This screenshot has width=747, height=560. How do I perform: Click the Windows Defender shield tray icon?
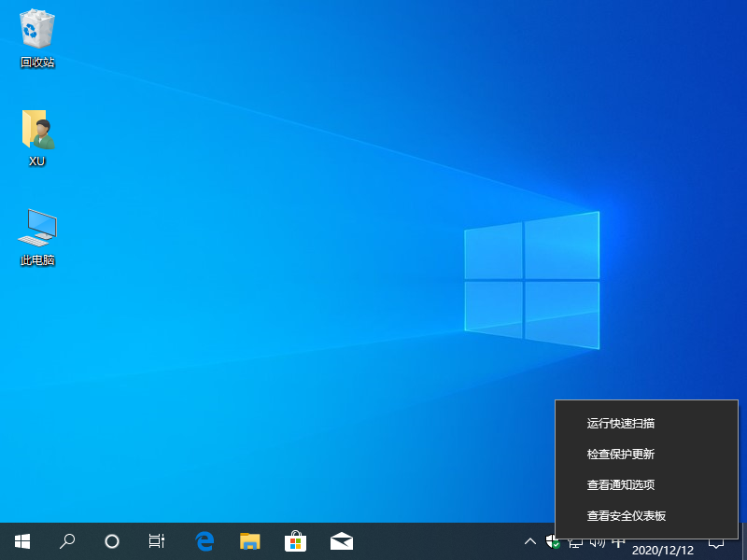click(551, 541)
